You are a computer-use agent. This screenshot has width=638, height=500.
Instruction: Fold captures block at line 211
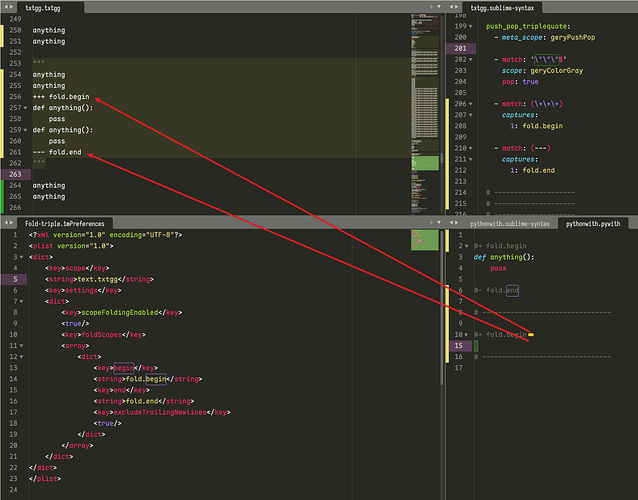point(471,159)
